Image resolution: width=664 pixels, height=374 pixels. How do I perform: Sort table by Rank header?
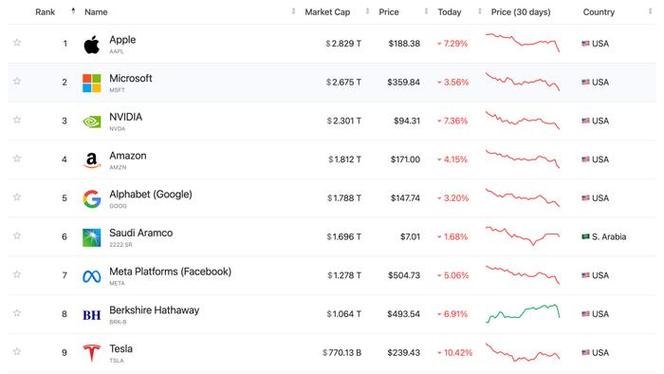pos(45,12)
